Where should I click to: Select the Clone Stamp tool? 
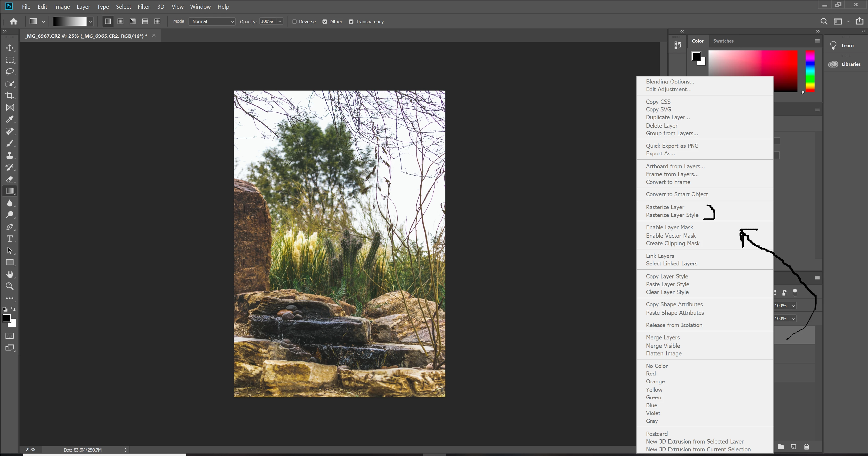click(x=10, y=155)
